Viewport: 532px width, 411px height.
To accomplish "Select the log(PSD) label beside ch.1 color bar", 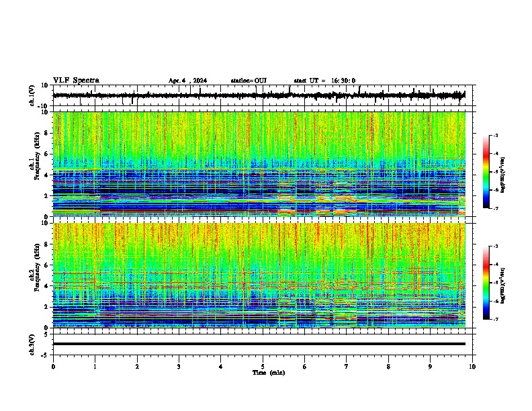I will [x=503, y=175].
